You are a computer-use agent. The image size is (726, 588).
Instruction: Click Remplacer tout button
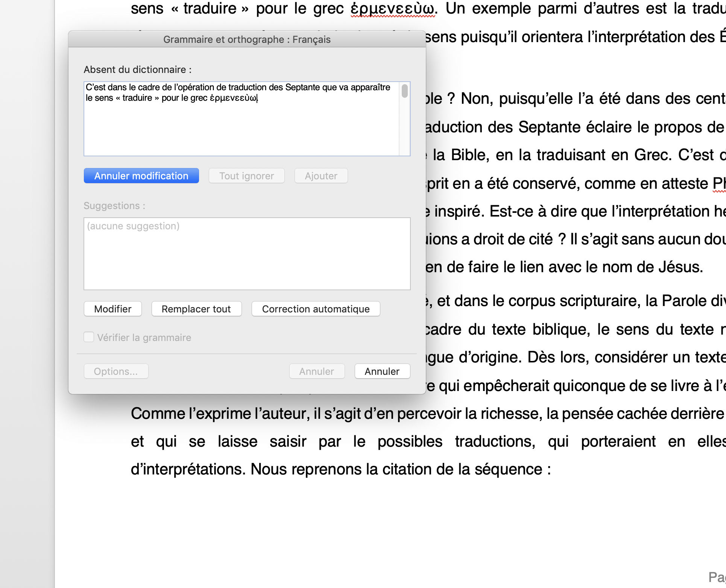click(x=196, y=309)
